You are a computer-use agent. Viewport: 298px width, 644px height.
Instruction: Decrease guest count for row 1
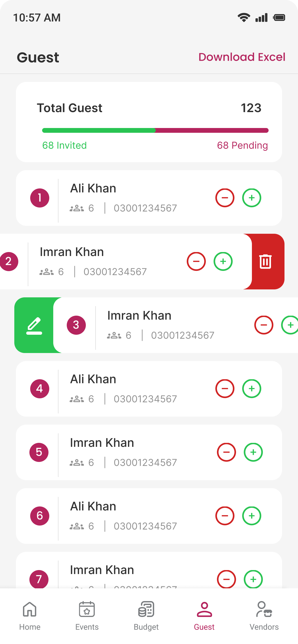pyautogui.click(x=225, y=198)
